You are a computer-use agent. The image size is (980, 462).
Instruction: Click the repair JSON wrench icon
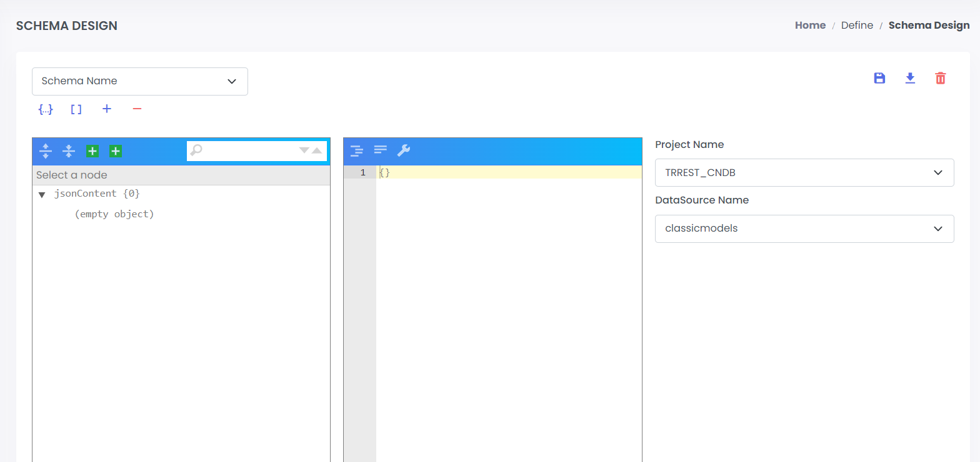point(404,150)
